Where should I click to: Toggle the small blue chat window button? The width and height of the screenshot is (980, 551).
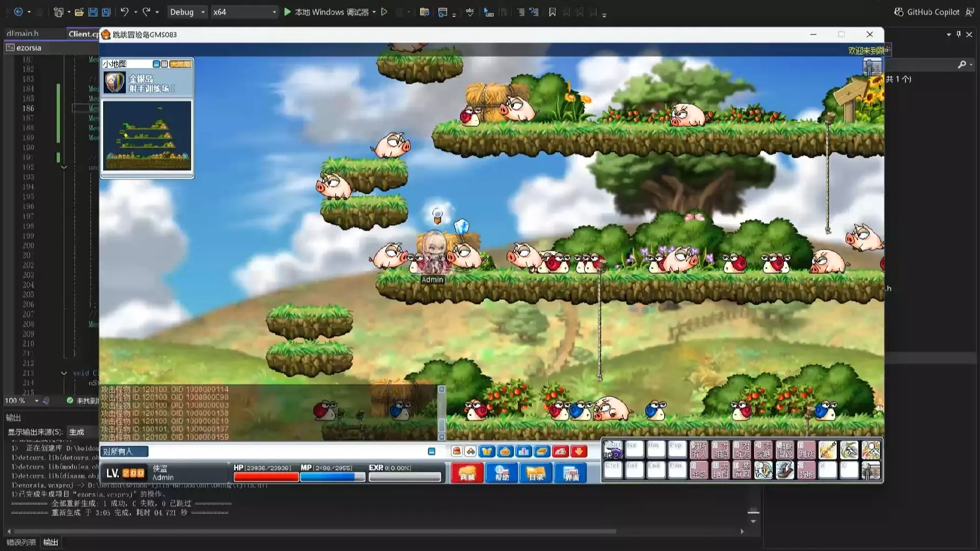point(431,451)
